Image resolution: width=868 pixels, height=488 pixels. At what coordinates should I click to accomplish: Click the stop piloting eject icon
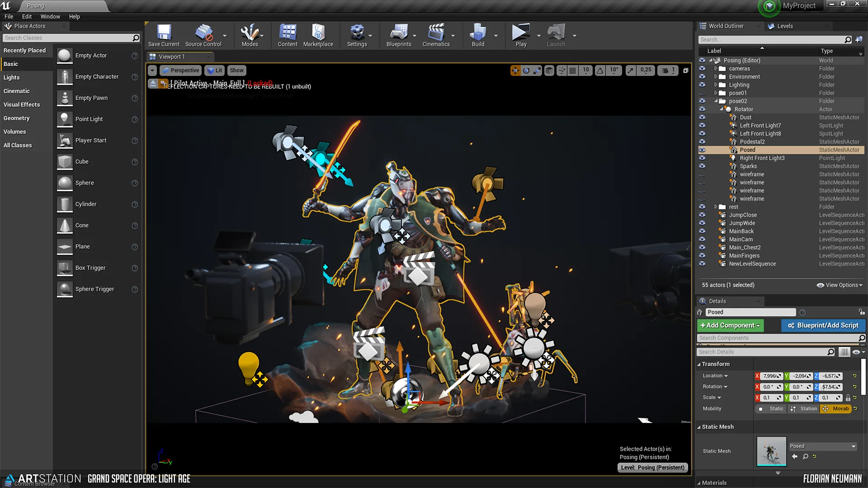(x=153, y=84)
